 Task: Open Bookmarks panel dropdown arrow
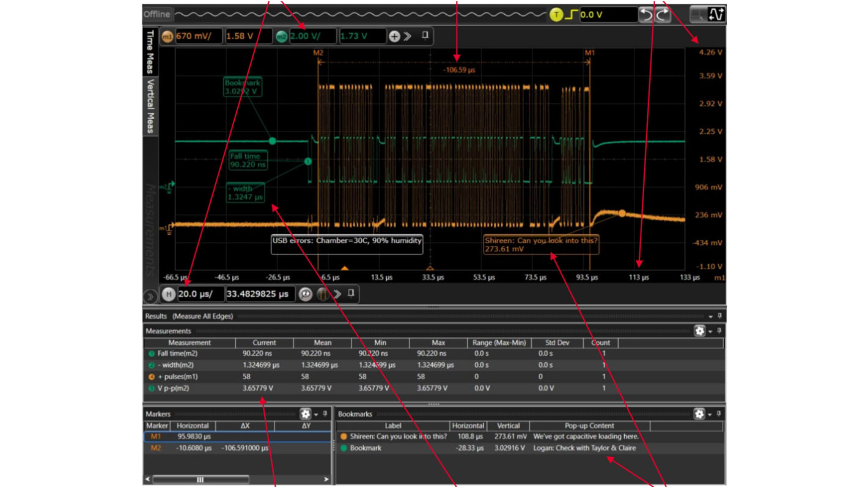pos(710,415)
